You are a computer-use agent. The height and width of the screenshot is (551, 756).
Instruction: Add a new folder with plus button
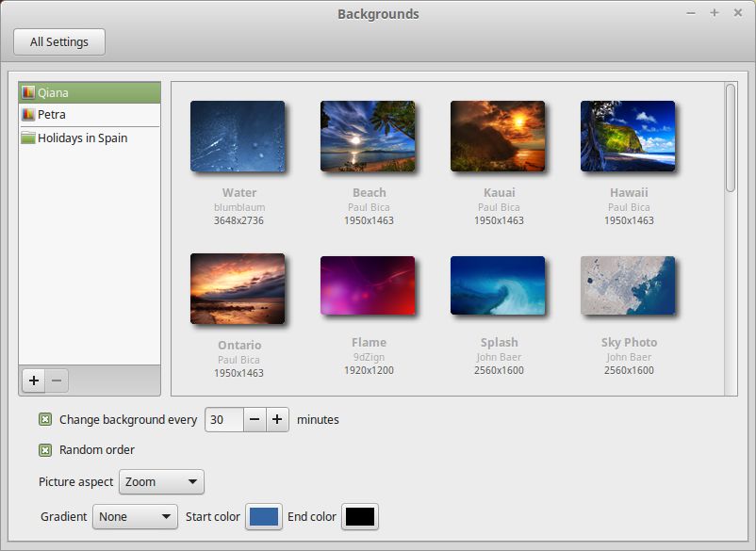tap(34, 381)
